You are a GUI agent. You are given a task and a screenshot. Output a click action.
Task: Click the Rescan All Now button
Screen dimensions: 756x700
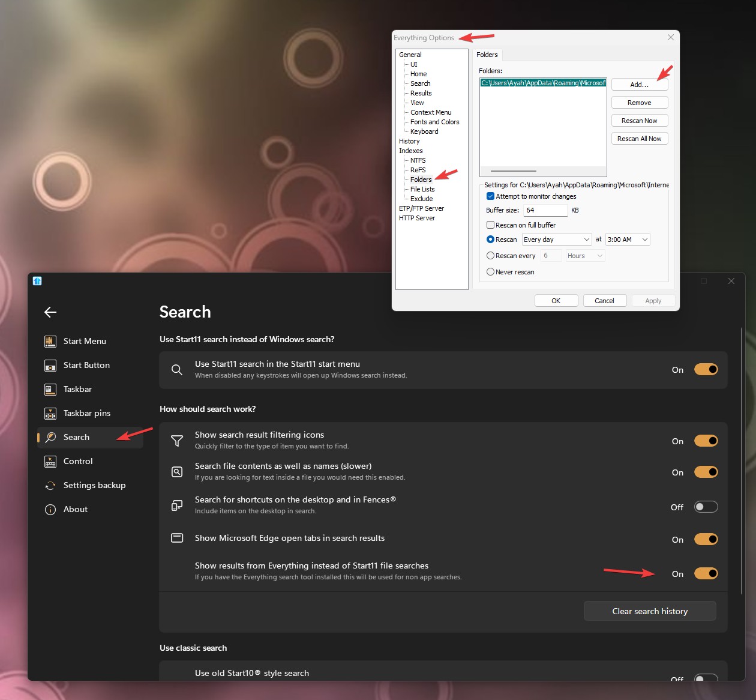[639, 139]
